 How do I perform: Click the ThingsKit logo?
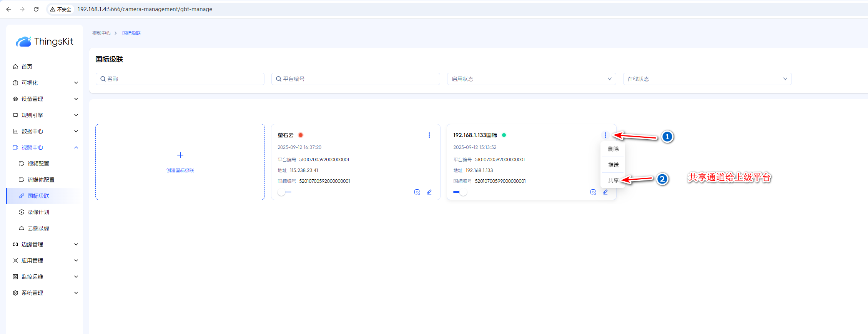pyautogui.click(x=45, y=42)
